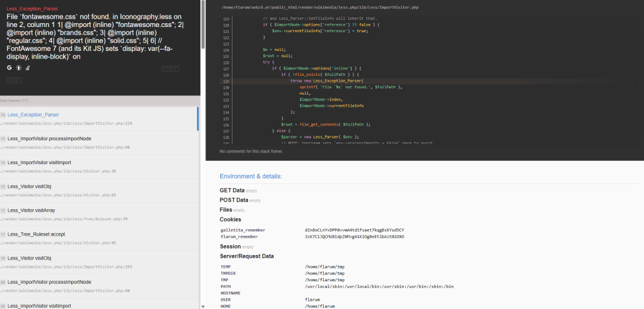Click the COPY button in the error header
The image size is (644, 309).
(170, 69)
